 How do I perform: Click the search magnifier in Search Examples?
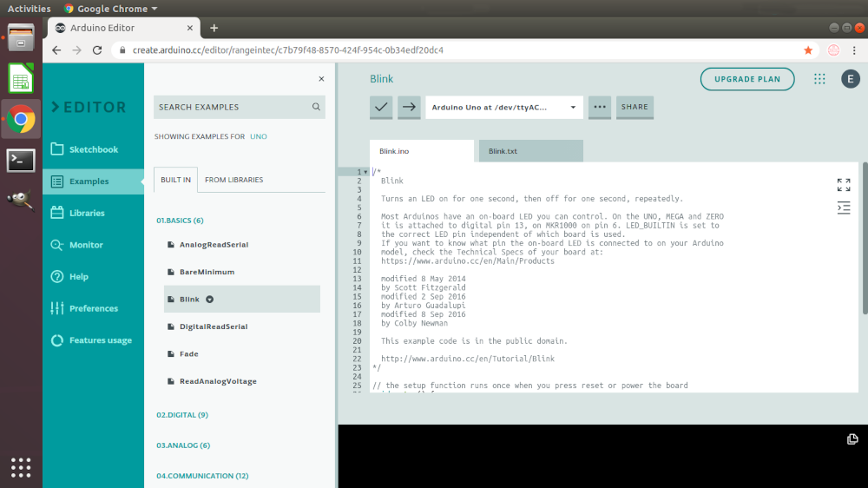[316, 107]
